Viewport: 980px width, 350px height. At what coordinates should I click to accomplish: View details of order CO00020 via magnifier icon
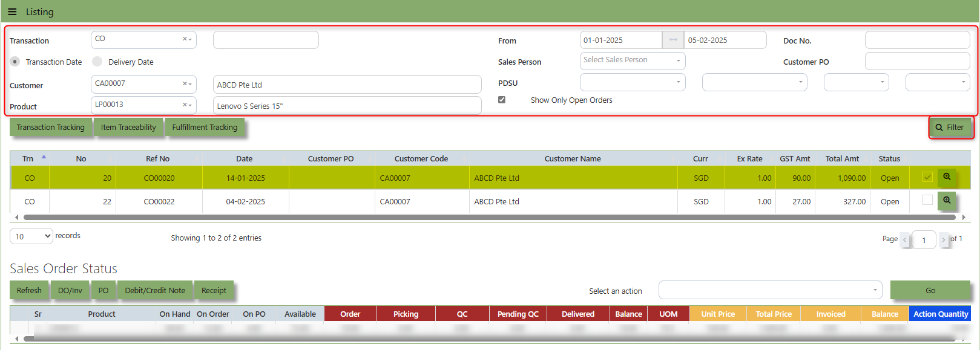[x=947, y=177]
